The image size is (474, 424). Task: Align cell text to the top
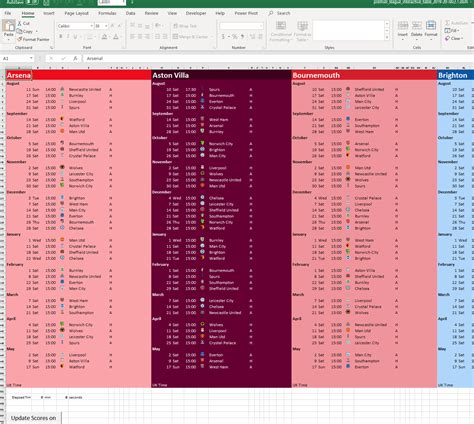click(132, 26)
